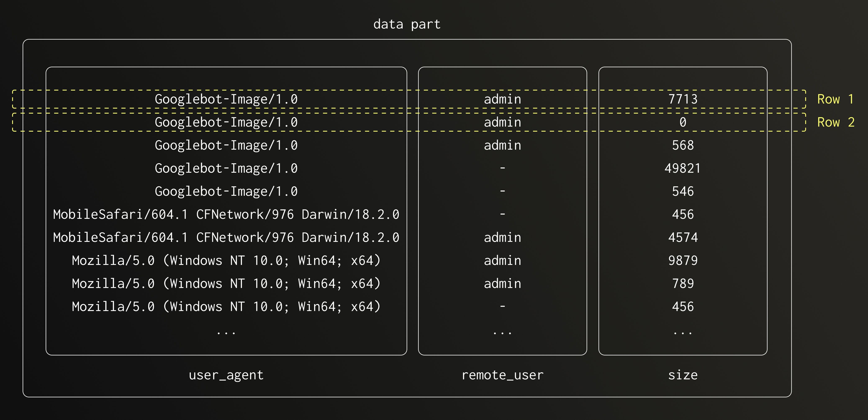The height and width of the screenshot is (420, 868).
Task: Click the 'admin' value in Row 1
Action: pyautogui.click(x=502, y=99)
